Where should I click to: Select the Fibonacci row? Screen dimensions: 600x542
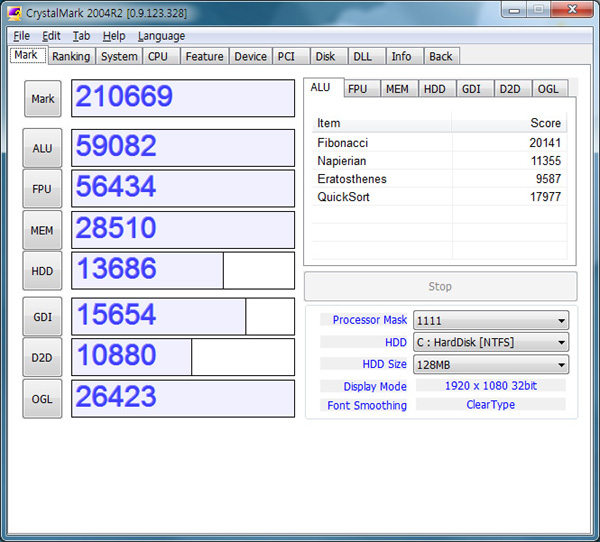click(x=440, y=143)
